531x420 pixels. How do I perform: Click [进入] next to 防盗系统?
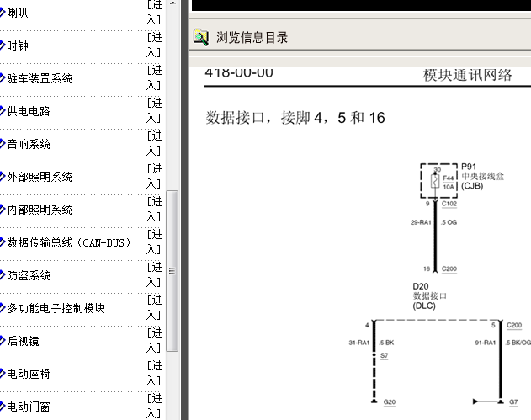click(154, 275)
